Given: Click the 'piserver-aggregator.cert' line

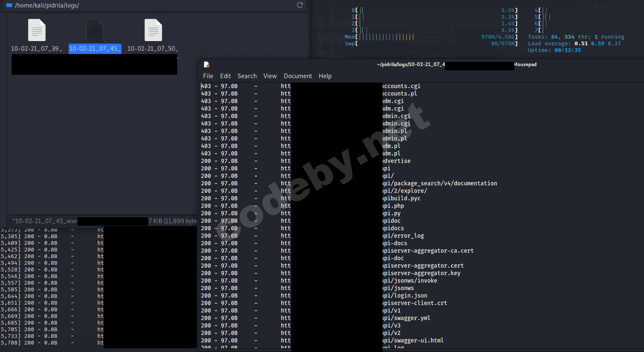Looking at the screenshot, I should pyautogui.click(x=332, y=266).
